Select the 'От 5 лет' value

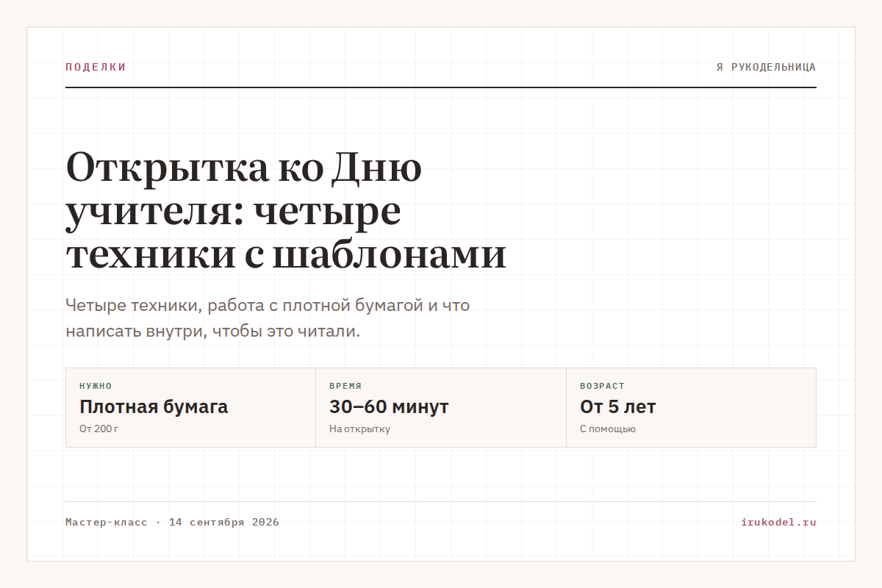pyautogui.click(x=617, y=406)
